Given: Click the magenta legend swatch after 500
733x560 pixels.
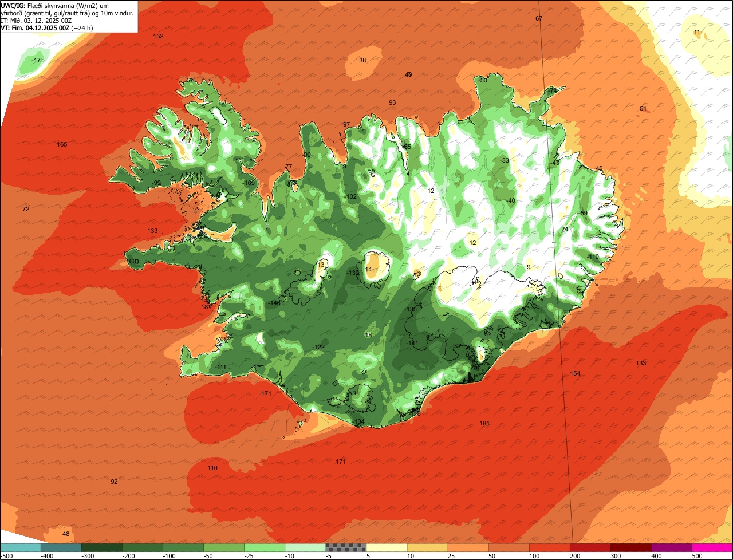Looking at the screenshot, I should [x=713, y=547].
